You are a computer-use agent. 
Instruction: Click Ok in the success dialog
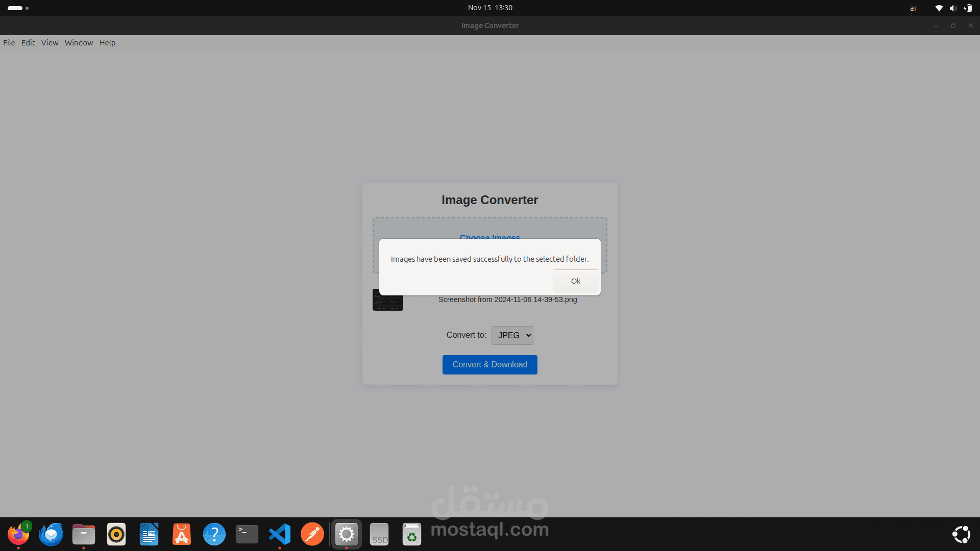[575, 281]
